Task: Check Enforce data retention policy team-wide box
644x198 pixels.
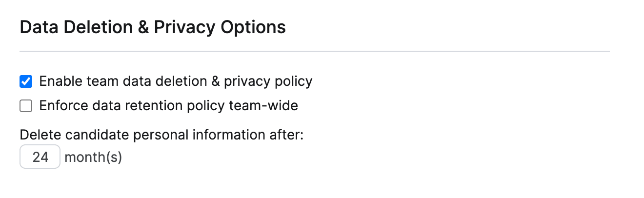Action: coord(26,106)
